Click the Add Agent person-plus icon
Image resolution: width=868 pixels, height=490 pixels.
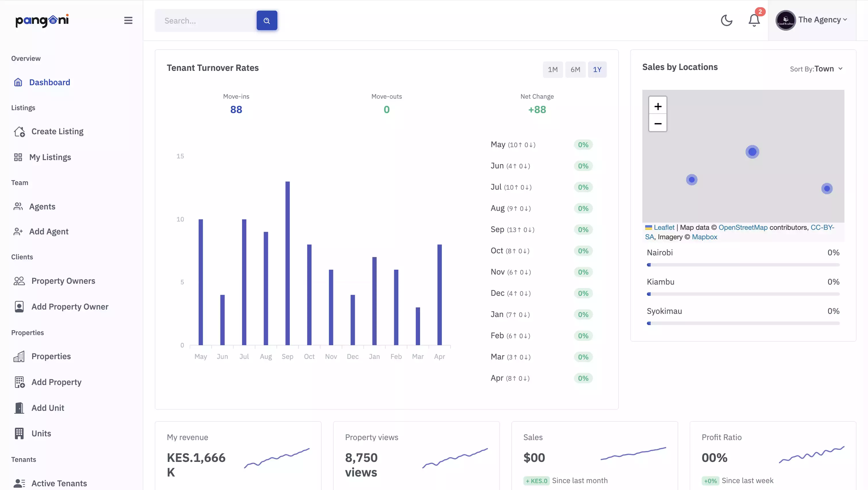tap(19, 232)
